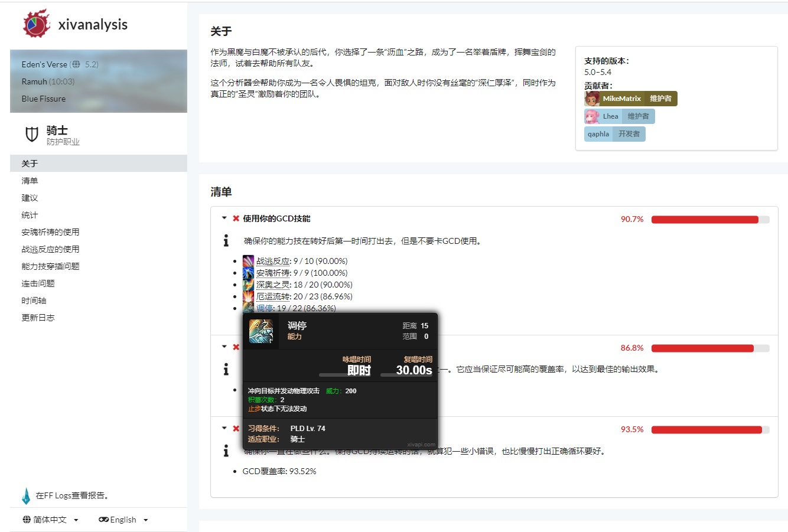The width and height of the screenshot is (788, 532).
Task: Select 时间轴 in the sidebar
Action: [x=34, y=301]
